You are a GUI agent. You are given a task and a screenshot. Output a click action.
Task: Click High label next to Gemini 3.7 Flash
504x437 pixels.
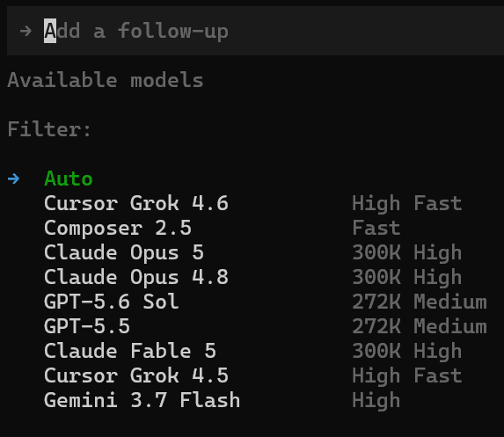click(x=376, y=400)
